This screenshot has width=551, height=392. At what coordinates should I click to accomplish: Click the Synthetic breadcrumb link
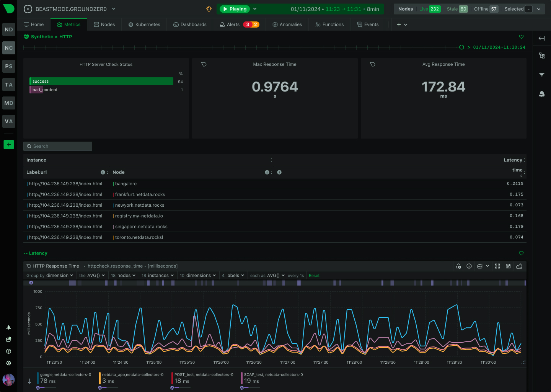pyautogui.click(x=42, y=37)
